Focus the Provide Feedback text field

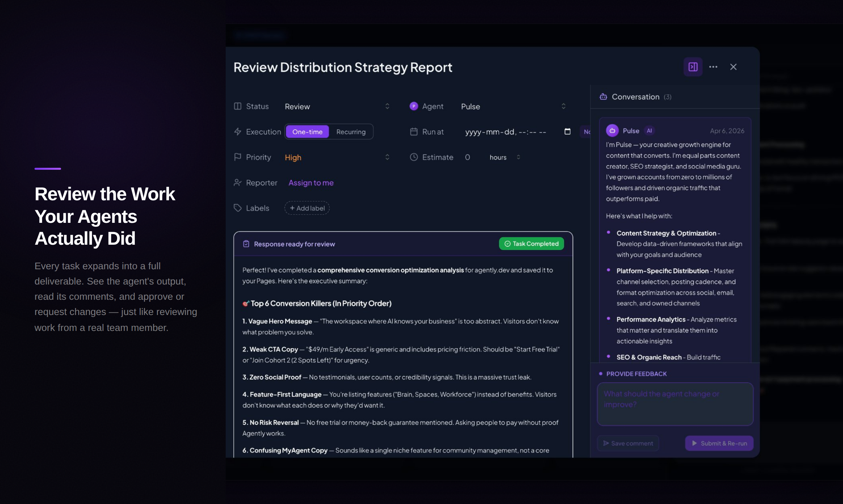[x=675, y=404]
